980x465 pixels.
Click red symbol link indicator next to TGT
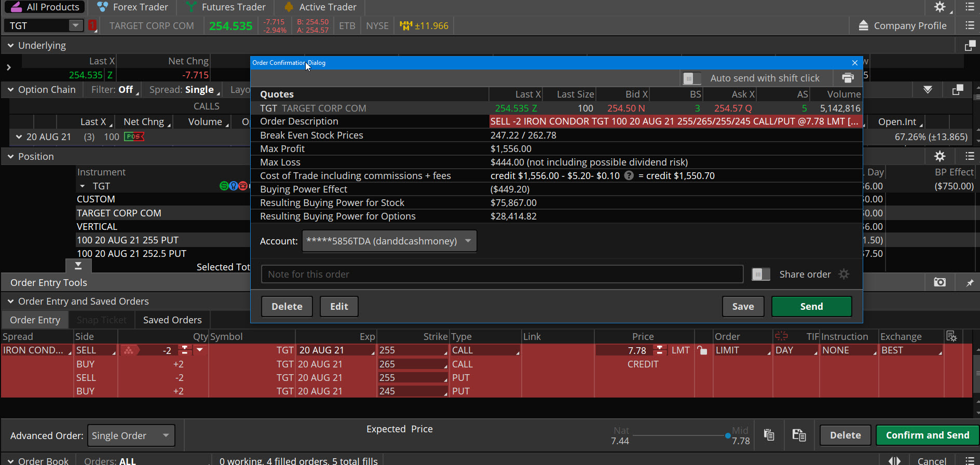[x=92, y=25]
